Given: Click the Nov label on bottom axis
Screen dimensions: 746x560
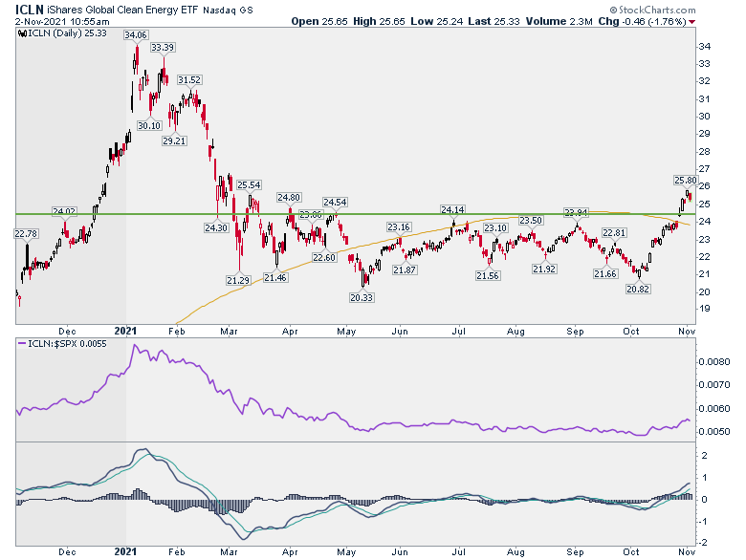Looking at the screenshot, I should coord(687,552).
